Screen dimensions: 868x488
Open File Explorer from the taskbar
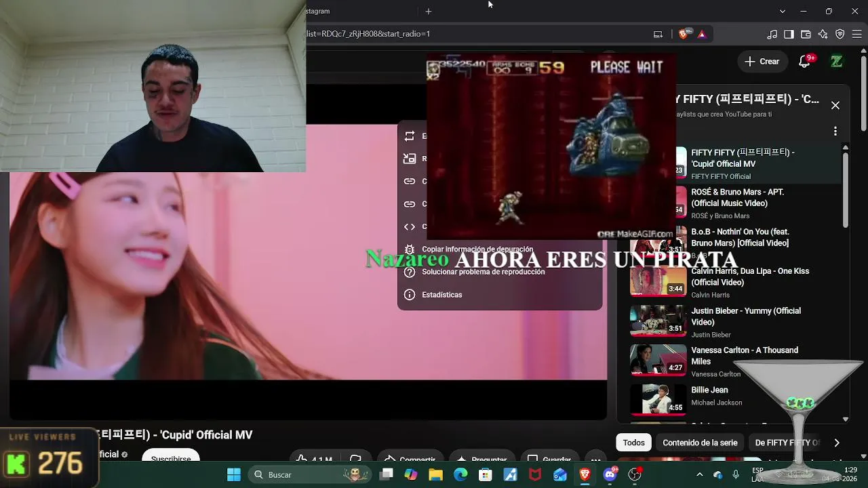tap(435, 474)
